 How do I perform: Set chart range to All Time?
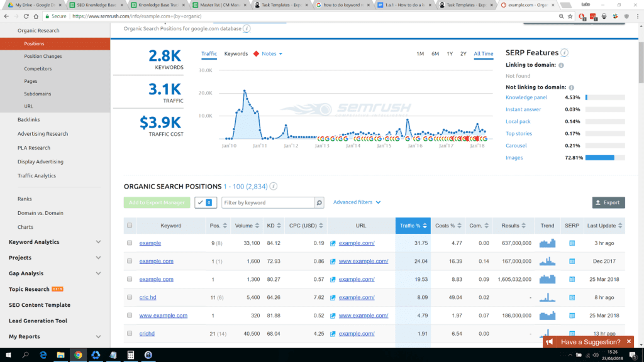[484, 54]
